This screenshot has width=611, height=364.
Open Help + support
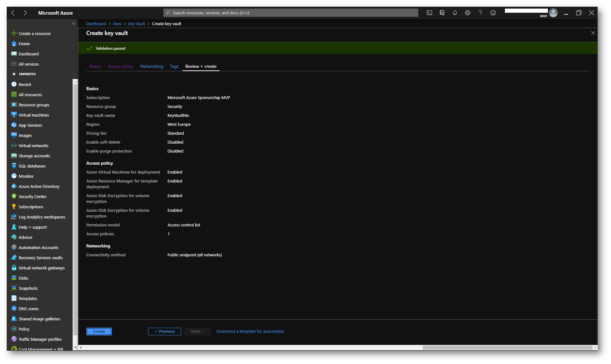[32, 227]
